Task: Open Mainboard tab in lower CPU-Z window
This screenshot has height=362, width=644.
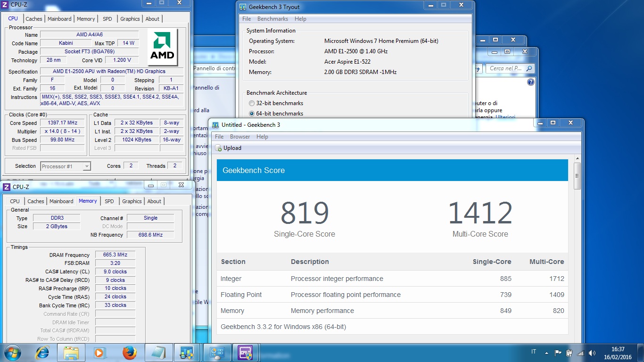Action: [61, 201]
